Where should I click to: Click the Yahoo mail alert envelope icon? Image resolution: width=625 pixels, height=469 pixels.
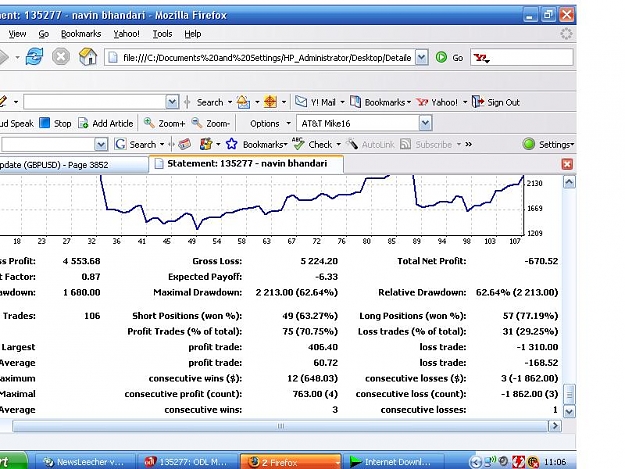pyautogui.click(x=243, y=102)
